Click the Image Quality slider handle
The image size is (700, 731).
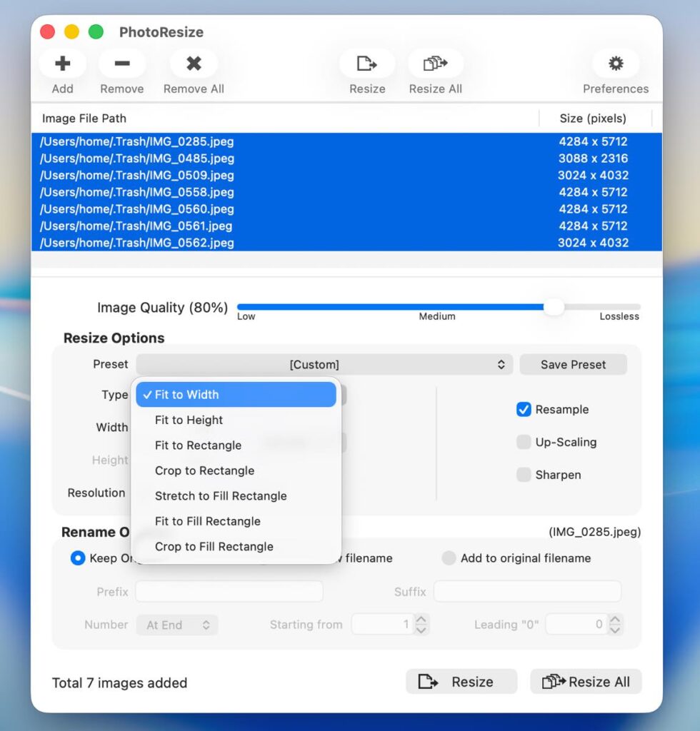pyautogui.click(x=554, y=308)
